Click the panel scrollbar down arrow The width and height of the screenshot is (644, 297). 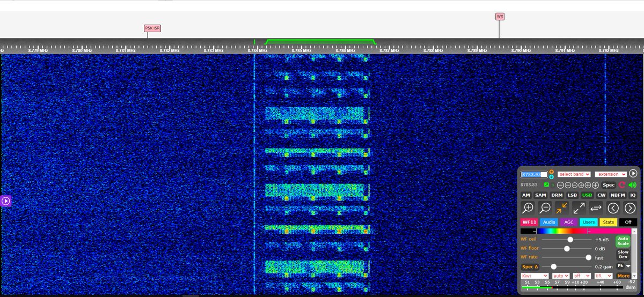(x=634, y=276)
